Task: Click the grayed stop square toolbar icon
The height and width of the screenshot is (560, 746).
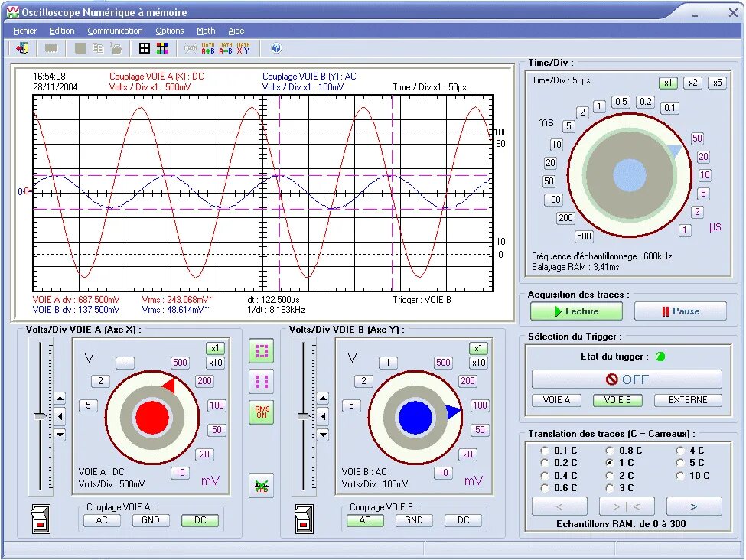Action: 80,48
